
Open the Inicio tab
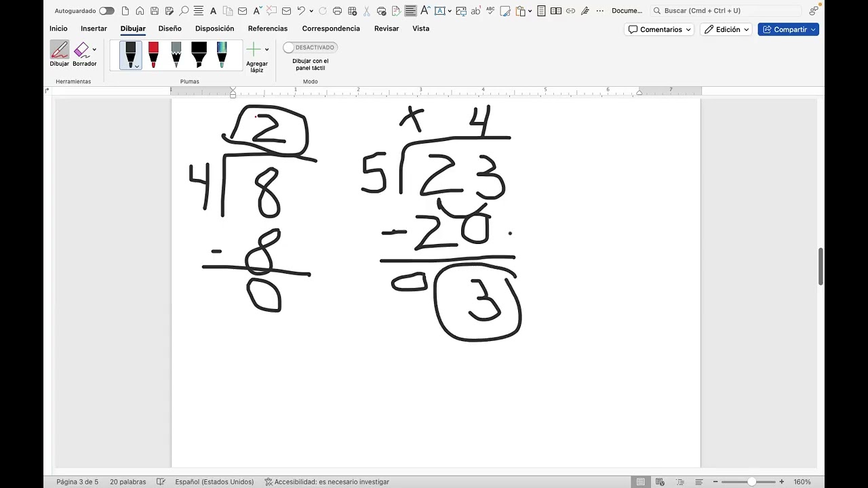(58, 28)
